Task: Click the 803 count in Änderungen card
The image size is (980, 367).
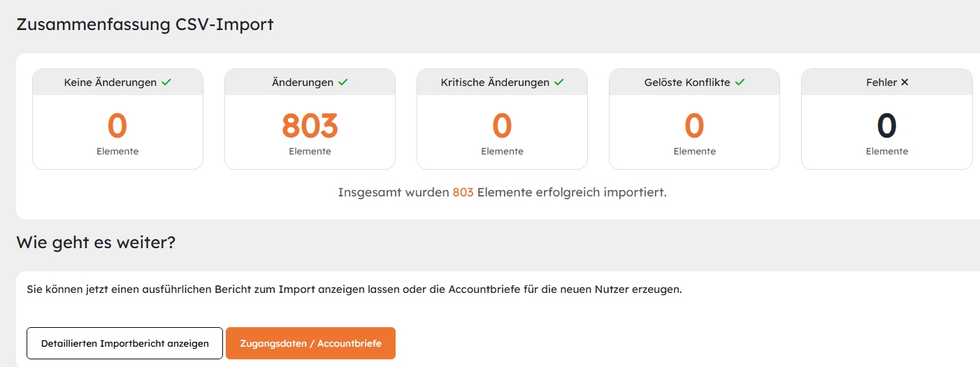Action: click(x=310, y=126)
